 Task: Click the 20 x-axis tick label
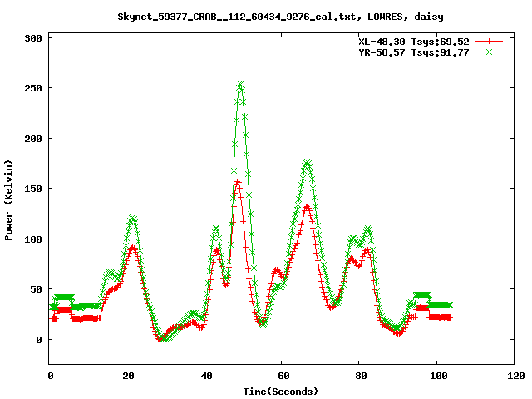click(x=128, y=376)
